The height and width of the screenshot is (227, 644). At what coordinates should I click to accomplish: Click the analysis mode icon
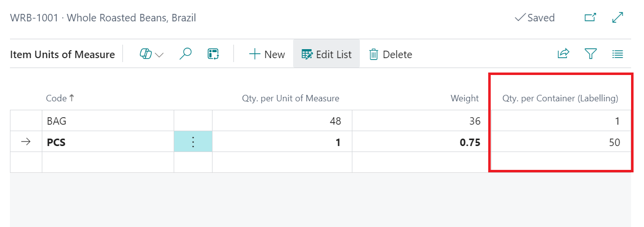(x=214, y=54)
